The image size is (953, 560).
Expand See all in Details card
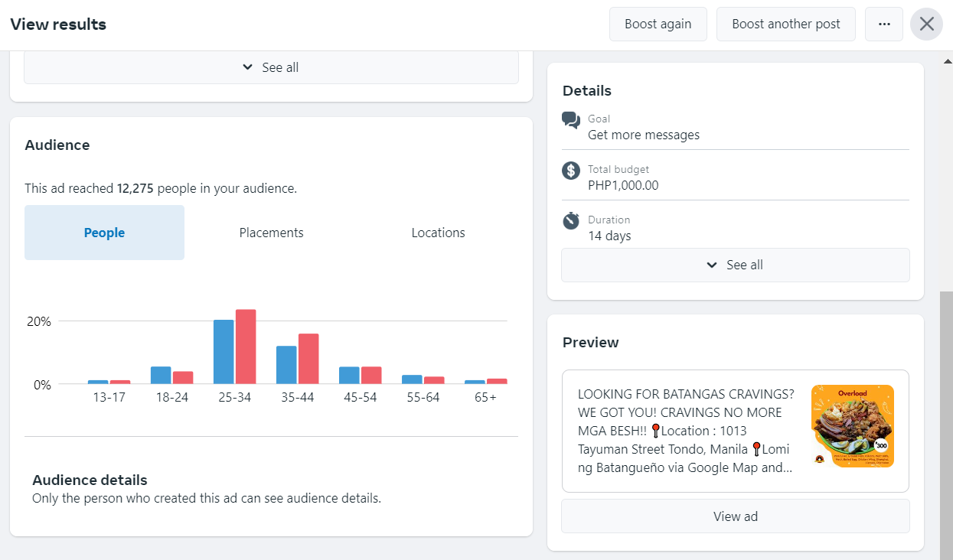pos(736,265)
